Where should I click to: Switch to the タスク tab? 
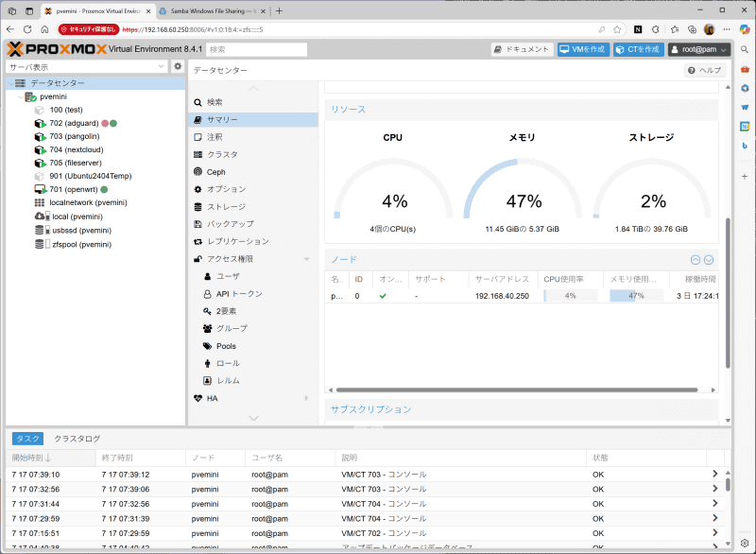click(x=27, y=439)
